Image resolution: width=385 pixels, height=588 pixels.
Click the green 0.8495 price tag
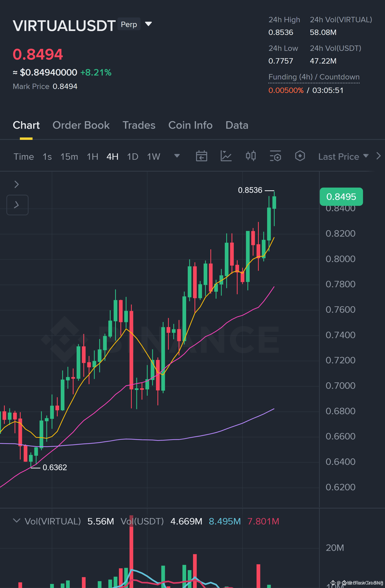point(341,197)
